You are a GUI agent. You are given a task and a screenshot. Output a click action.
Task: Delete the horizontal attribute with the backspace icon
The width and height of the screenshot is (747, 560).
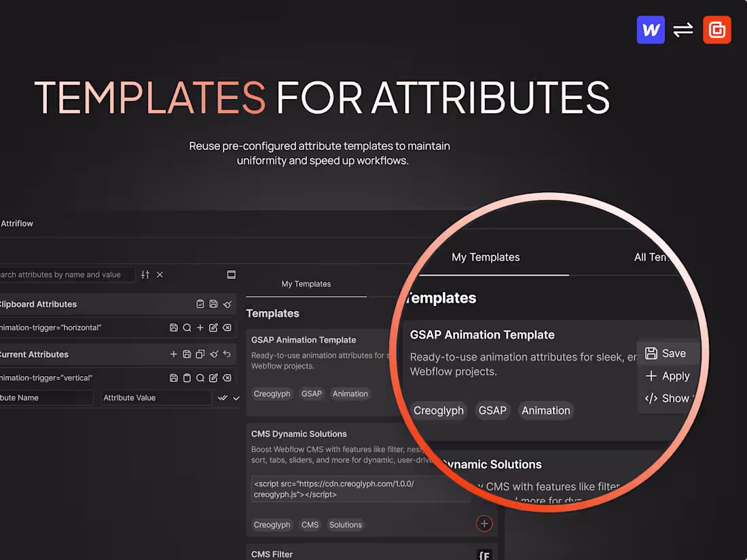pyautogui.click(x=227, y=328)
